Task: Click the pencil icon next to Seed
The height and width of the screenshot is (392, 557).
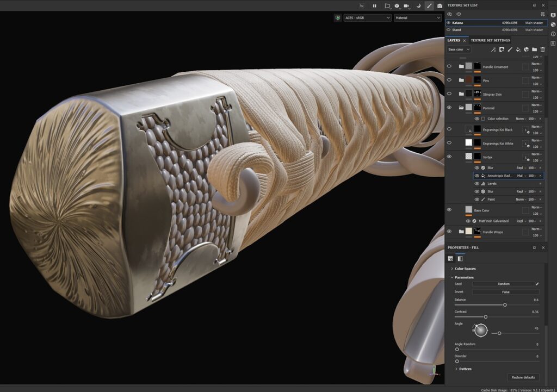Action: click(x=537, y=284)
